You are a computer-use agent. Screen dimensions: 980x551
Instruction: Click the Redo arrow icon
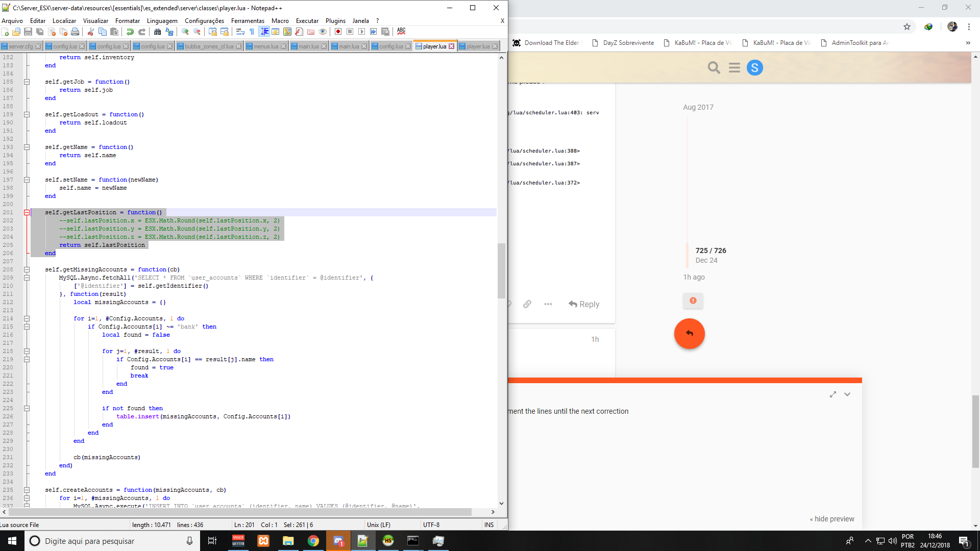(x=142, y=32)
